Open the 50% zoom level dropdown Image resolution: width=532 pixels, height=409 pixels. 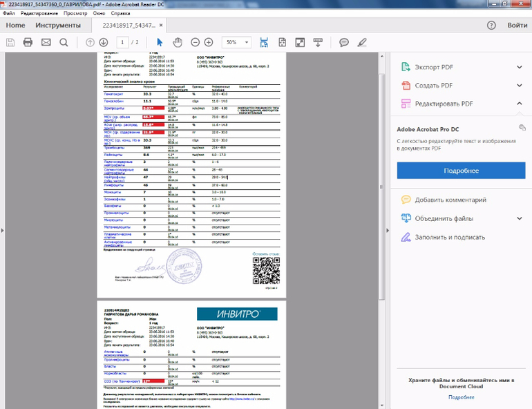(x=236, y=42)
